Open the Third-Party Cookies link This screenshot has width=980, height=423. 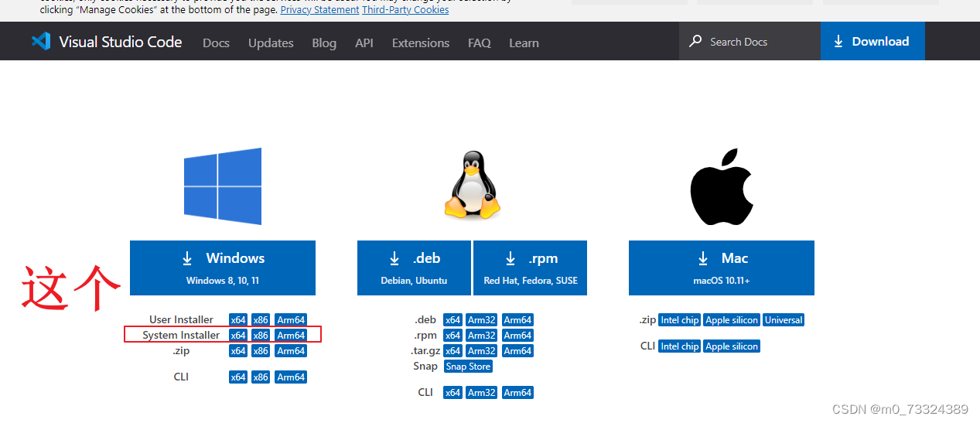tap(405, 10)
